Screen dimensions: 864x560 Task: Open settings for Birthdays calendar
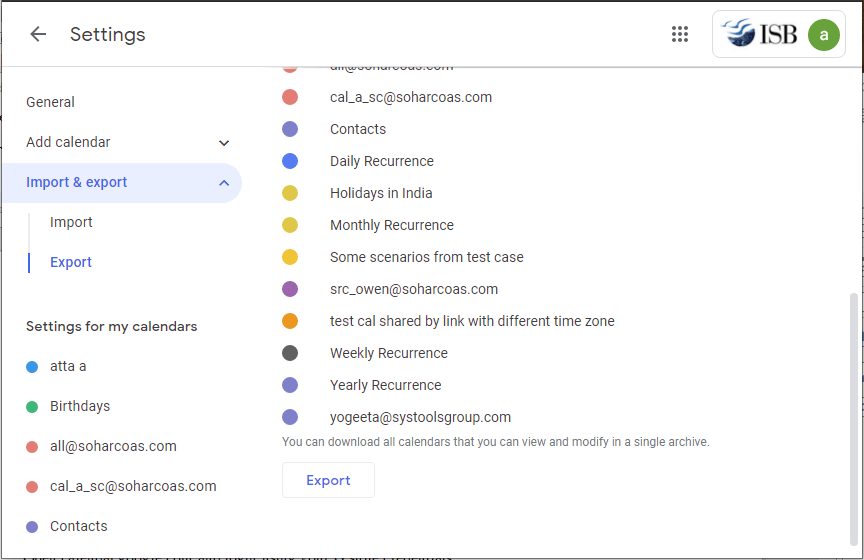point(80,406)
